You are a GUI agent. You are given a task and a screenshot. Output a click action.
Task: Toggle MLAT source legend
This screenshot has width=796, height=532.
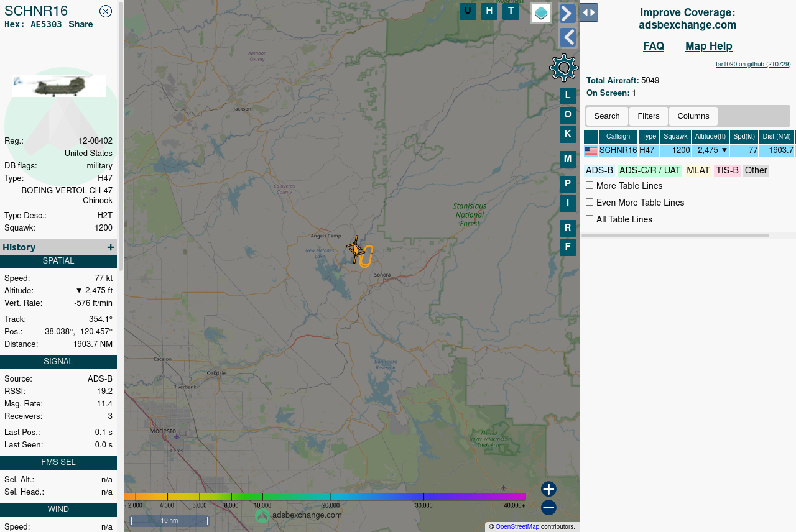[698, 171]
